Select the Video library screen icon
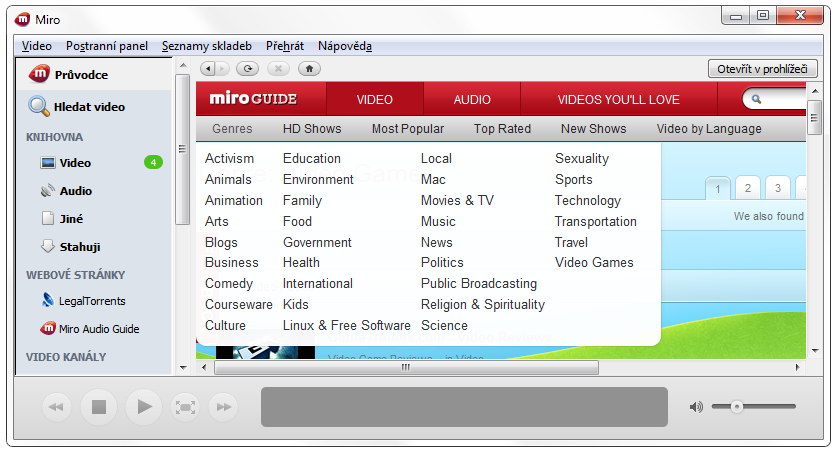 tap(48, 163)
